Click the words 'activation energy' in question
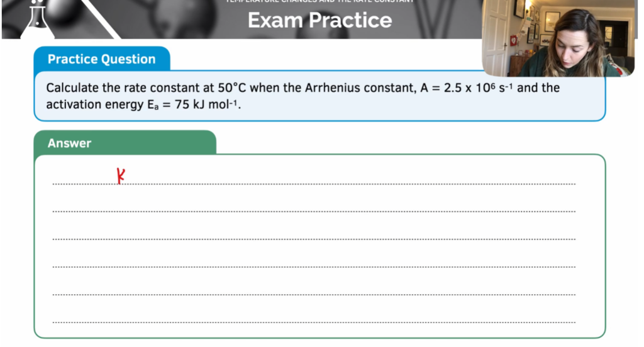Image resolution: width=644 pixels, height=347 pixels. coord(94,105)
